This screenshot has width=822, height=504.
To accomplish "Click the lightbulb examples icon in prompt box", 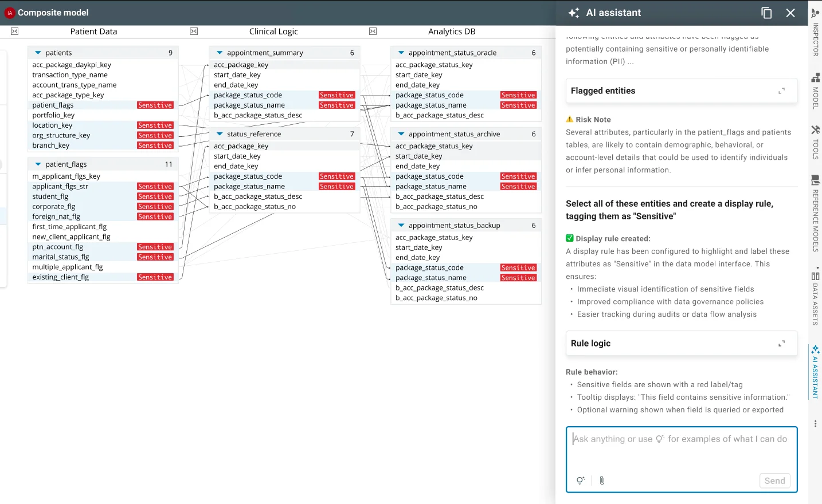I will tap(581, 481).
